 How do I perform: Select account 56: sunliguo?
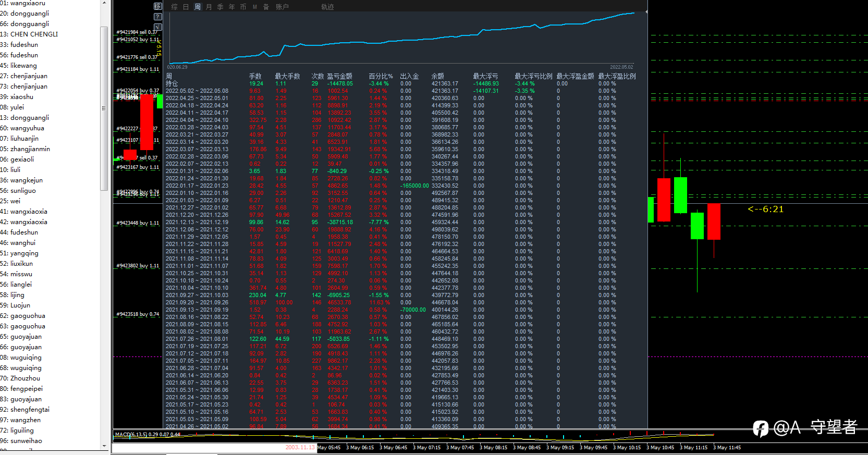[x=18, y=191]
